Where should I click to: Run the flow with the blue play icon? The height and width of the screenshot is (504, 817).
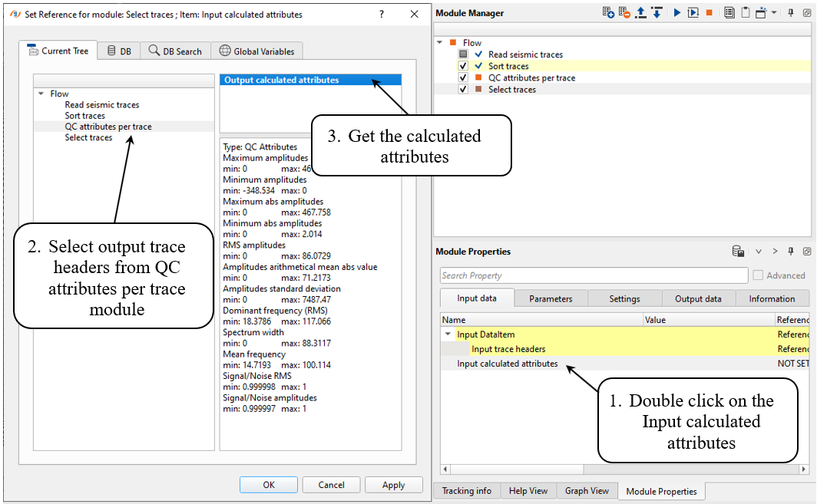(x=677, y=13)
